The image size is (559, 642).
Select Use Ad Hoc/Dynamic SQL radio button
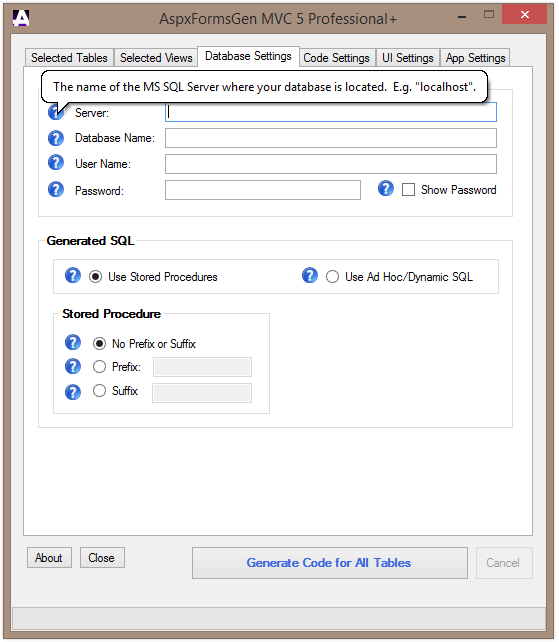pos(332,277)
